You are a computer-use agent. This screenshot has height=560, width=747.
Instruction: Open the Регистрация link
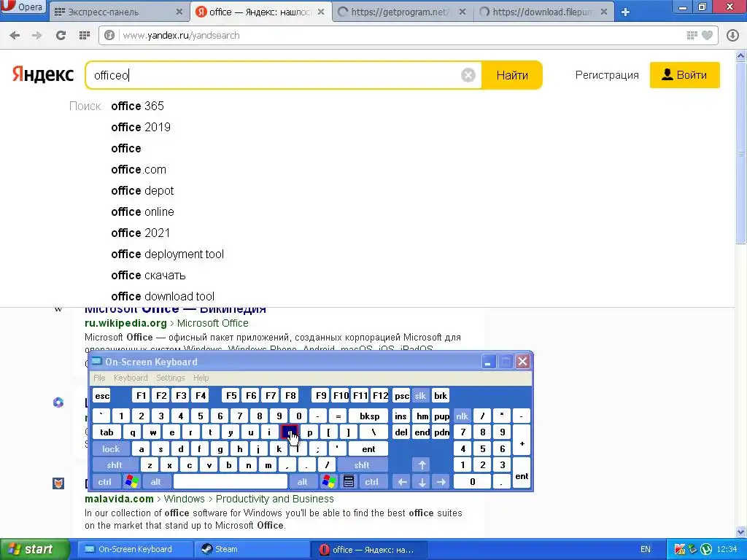point(607,75)
